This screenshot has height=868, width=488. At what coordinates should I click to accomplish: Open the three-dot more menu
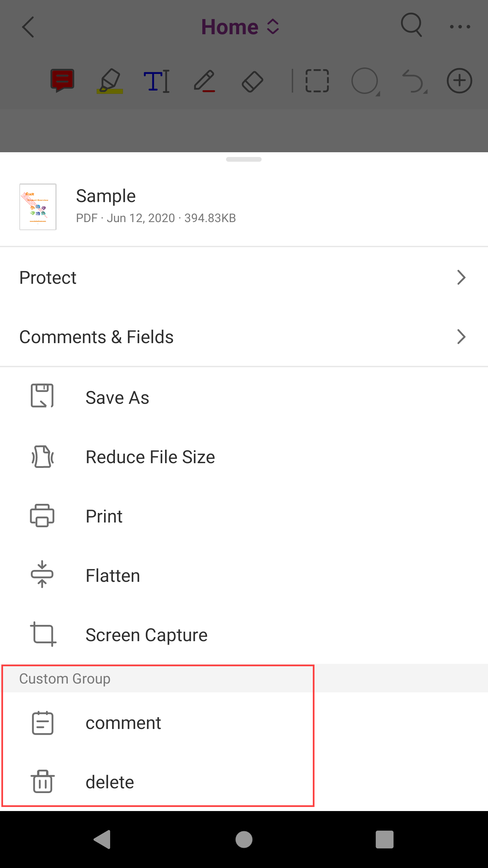click(460, 26)
